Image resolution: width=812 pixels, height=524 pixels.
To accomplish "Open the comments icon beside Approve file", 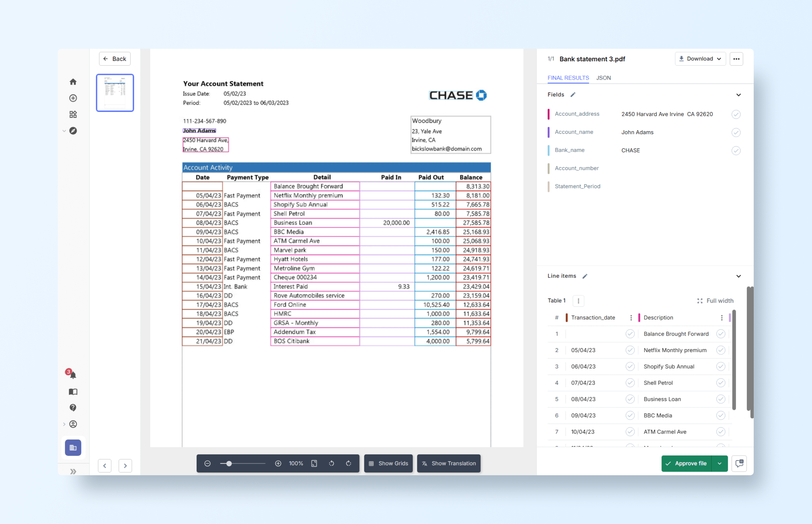I will (x=739, y=463).
